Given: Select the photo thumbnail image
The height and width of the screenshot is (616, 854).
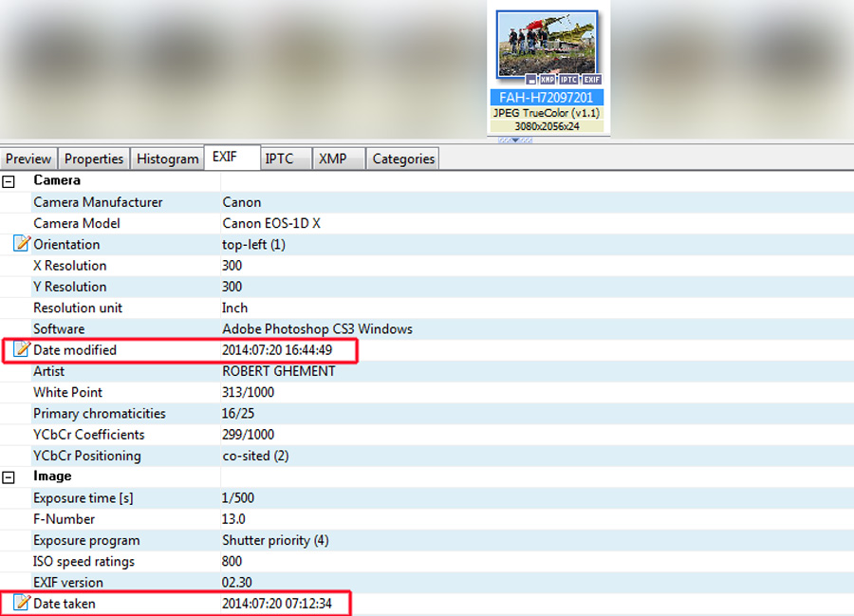Looking at the screenshot, I should [547, 45].
